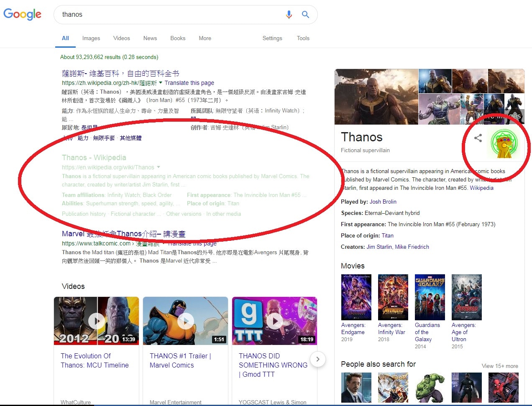Switch to the Images tab
This screenshot has width=532, height=406.
tap(91, 38)
